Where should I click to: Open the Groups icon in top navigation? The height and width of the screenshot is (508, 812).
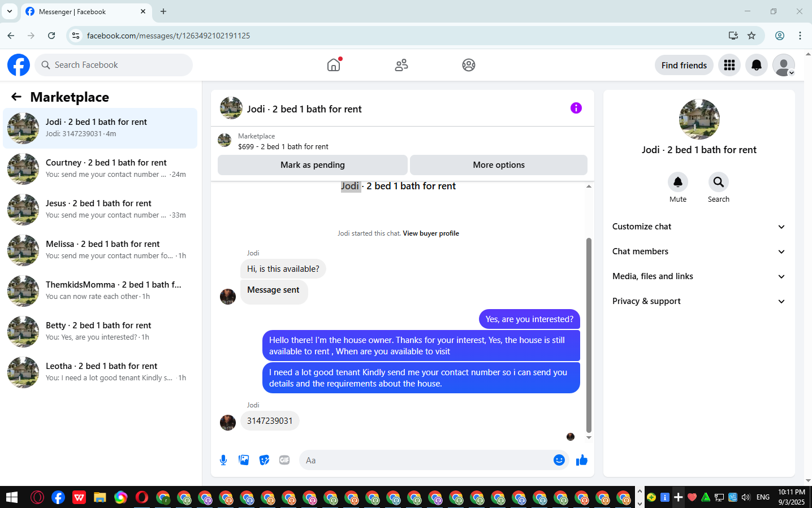coord(469,65)
